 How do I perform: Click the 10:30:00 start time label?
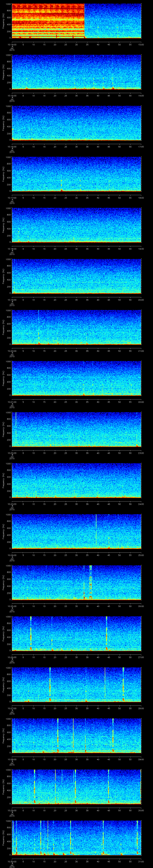(x=12, y=861)
